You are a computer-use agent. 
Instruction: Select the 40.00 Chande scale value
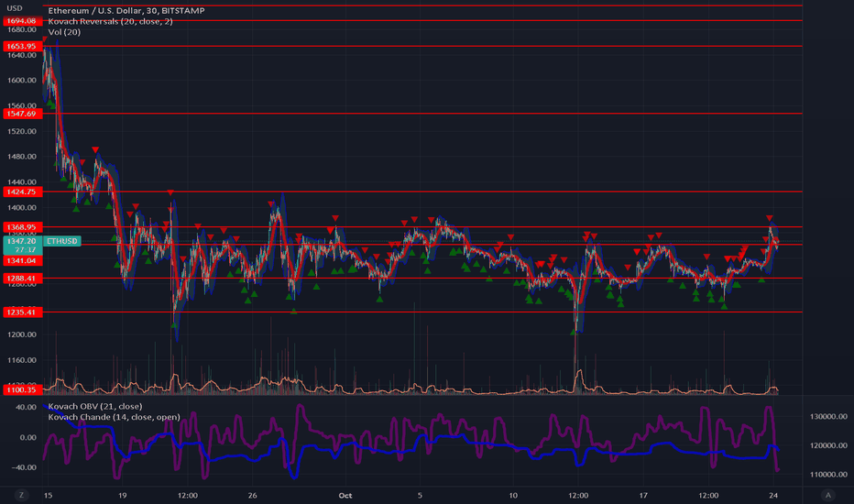tap(27, 407)
